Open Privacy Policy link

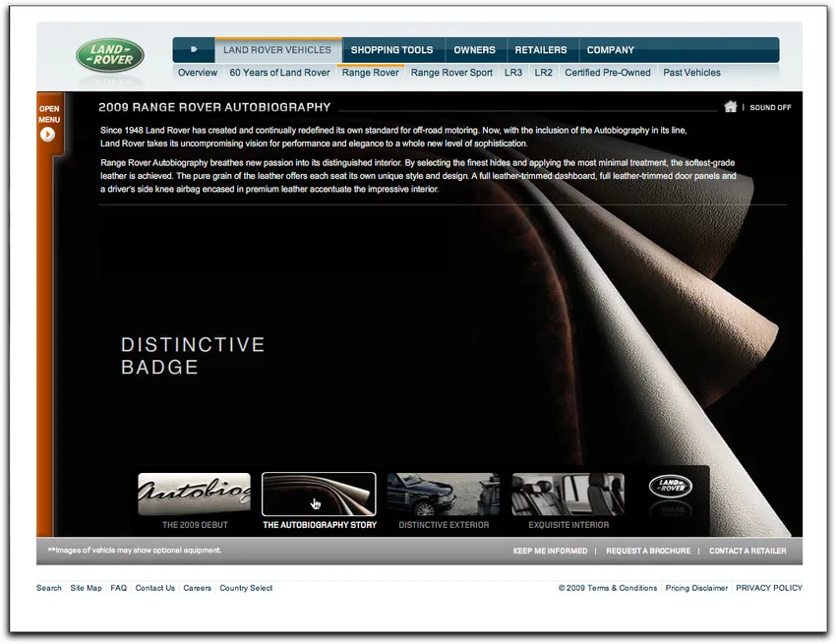coord(769,588)
